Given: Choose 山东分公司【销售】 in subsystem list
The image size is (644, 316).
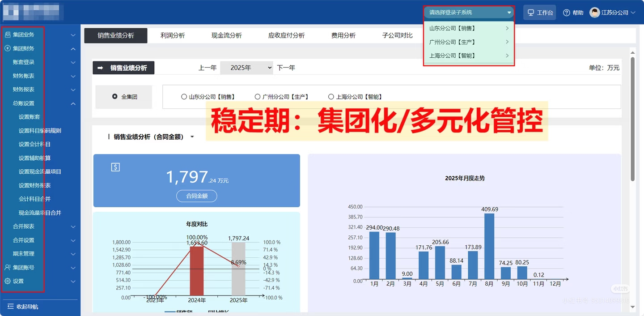Looking at the screenshot, I should (x=469, y=28).
